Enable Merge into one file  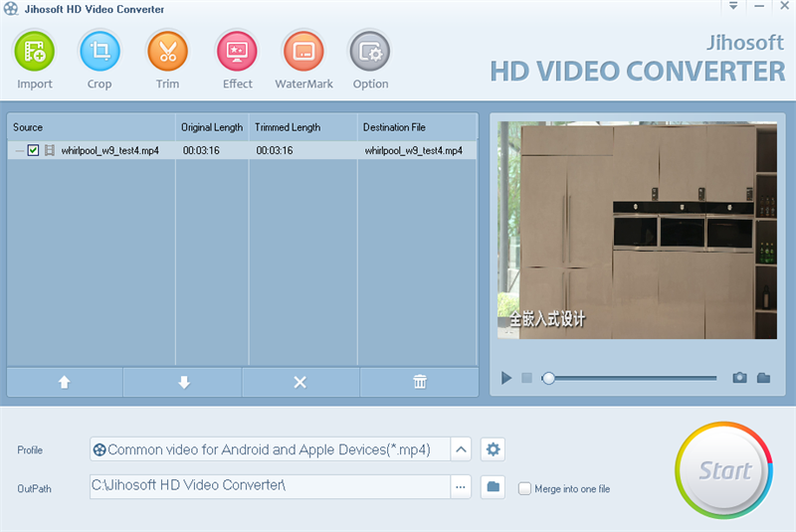tap(524, 489)
